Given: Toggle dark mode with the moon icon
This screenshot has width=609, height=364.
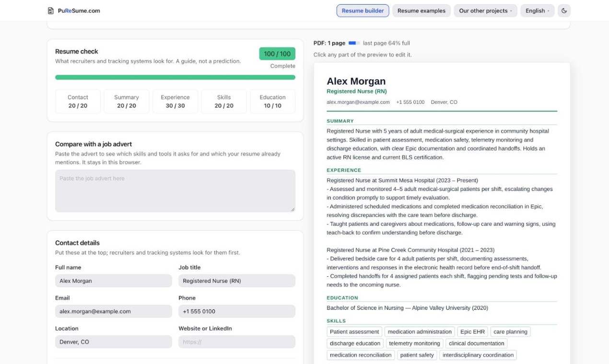Looking at the screenshot, I should (564, 11).
